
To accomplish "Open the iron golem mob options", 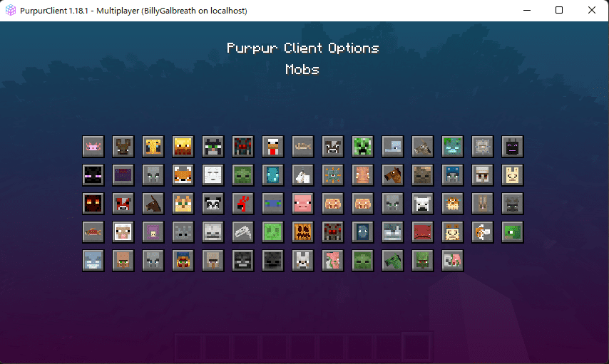I will point(483,175).
